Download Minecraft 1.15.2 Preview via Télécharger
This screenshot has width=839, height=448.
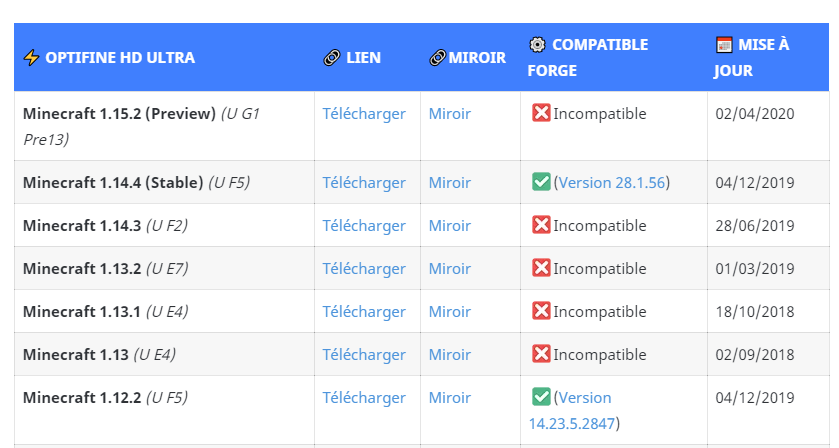coord(364,114)
